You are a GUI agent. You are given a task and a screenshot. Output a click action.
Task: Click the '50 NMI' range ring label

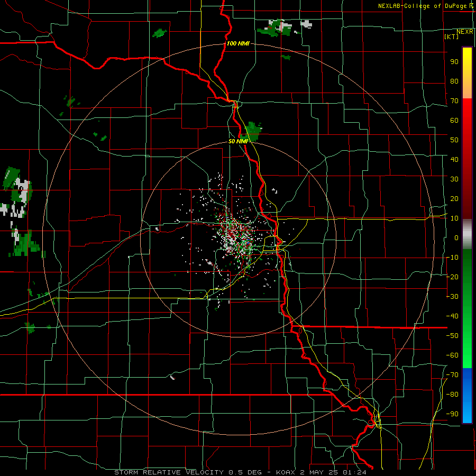[x=238, y=141]
